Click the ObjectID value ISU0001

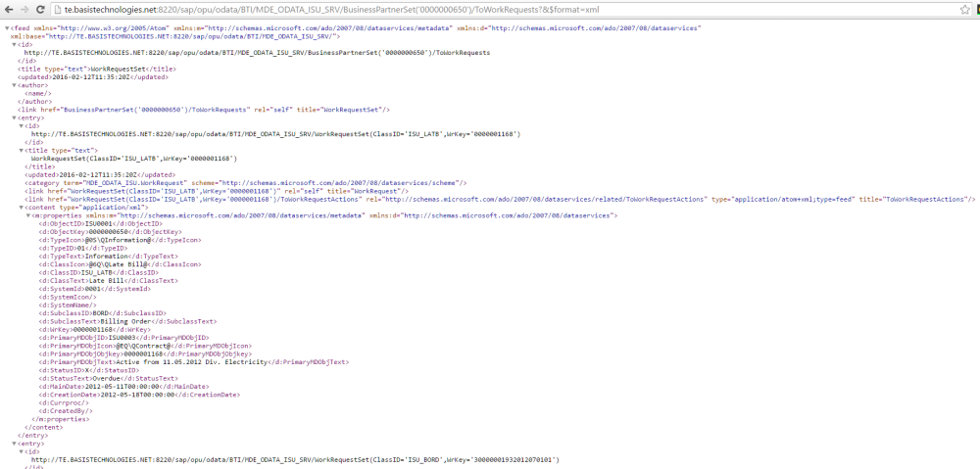pyautogui.click(x=98, y=223)
